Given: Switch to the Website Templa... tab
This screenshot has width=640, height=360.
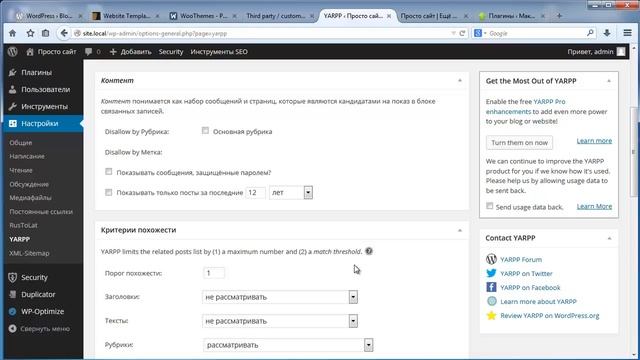Looking at the screenshot, I should pos(126,16).
